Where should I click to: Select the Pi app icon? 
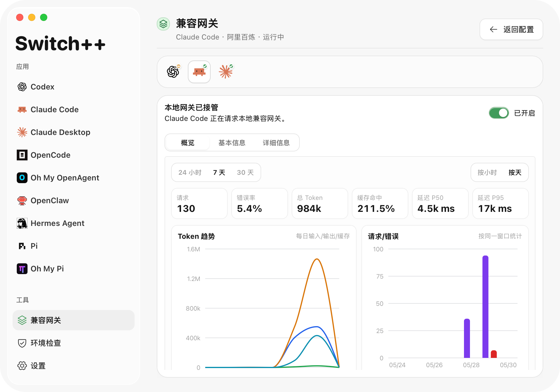(x=22, y=246)
